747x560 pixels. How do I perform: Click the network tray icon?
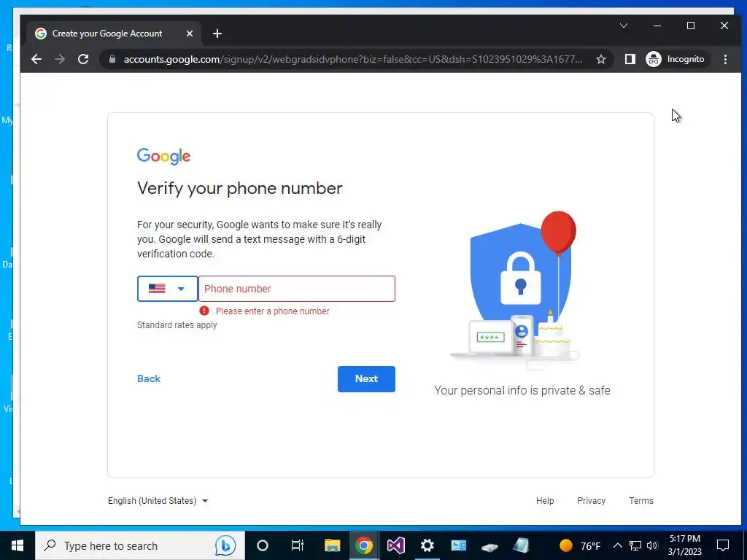point(635,545)
